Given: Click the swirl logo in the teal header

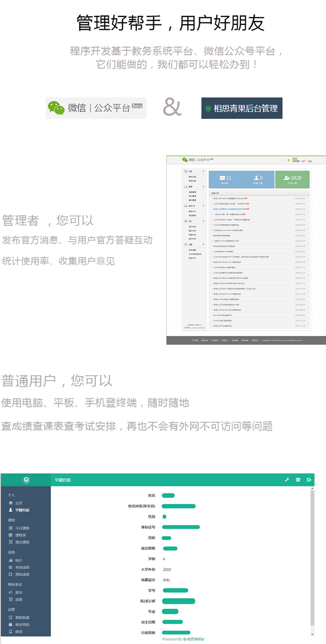Looking at the screenshot, I should (x=26, y=480).
